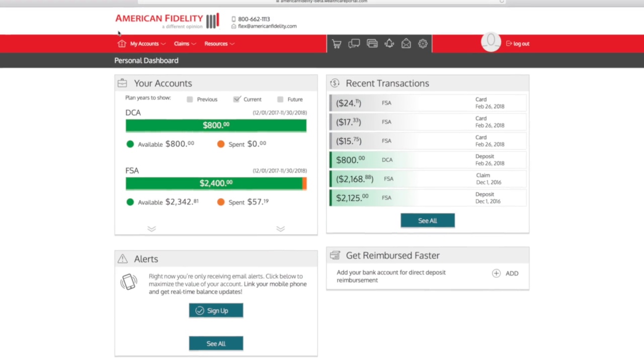The height and width of the screenshot is (362, 644).
Task: Expand the Claims dropdown menu
Action: pos(185,44)
